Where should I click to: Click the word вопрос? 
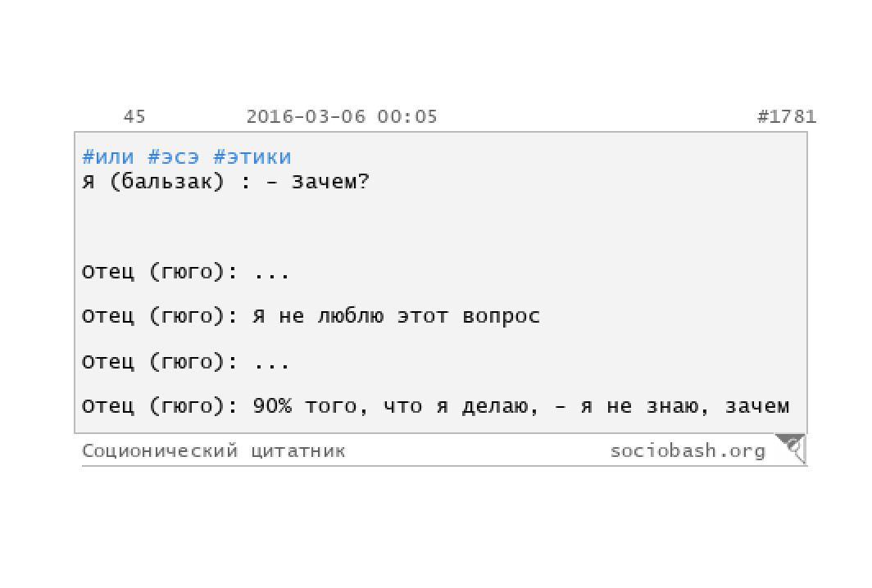[x=501, y=317]
